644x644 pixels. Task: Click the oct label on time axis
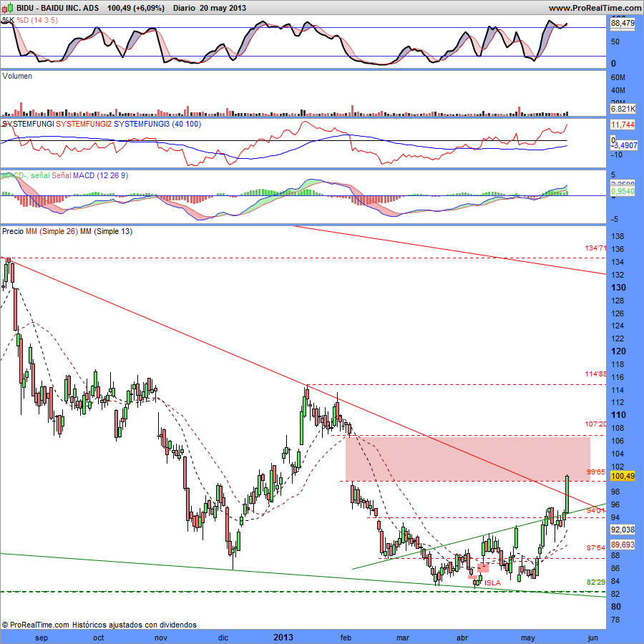(99, 638)
